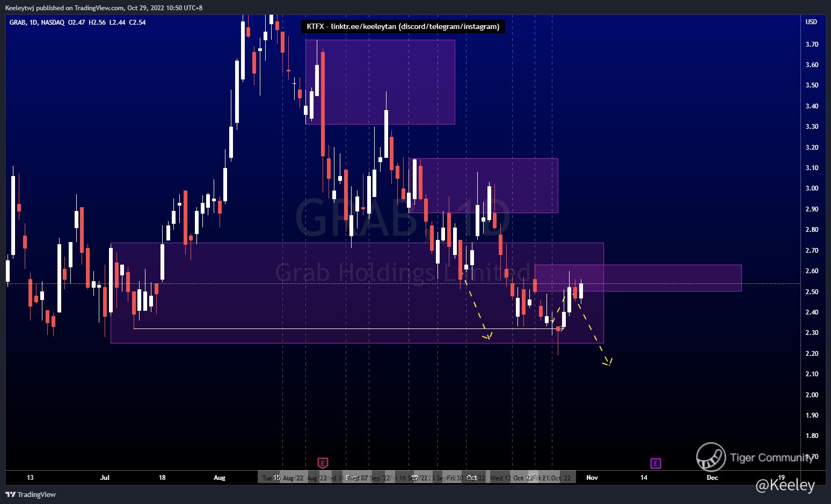Click the 13 date label on time axis
The height and width of the screenshot is (504, 831).
(x=30, y=477)
